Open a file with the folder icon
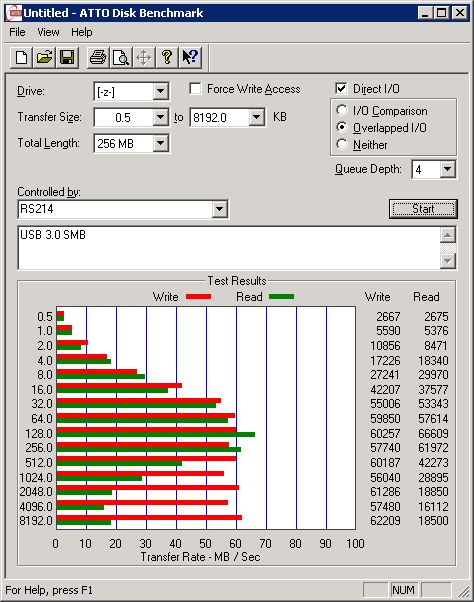 pos(44,58)
